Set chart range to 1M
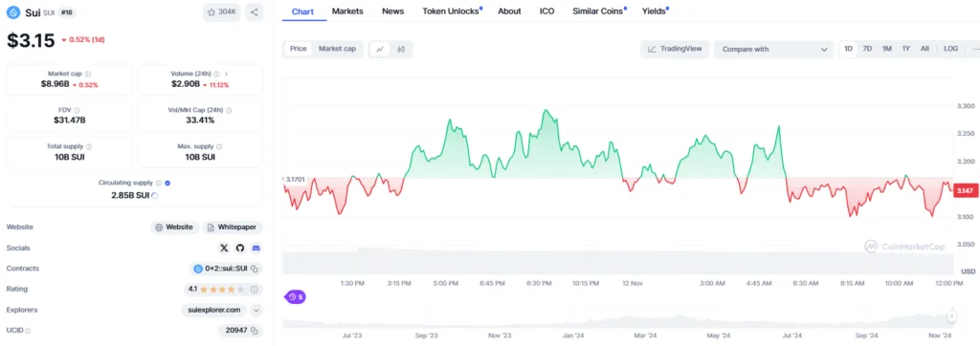Screen dimensions: 980x346 pos(887,49)
